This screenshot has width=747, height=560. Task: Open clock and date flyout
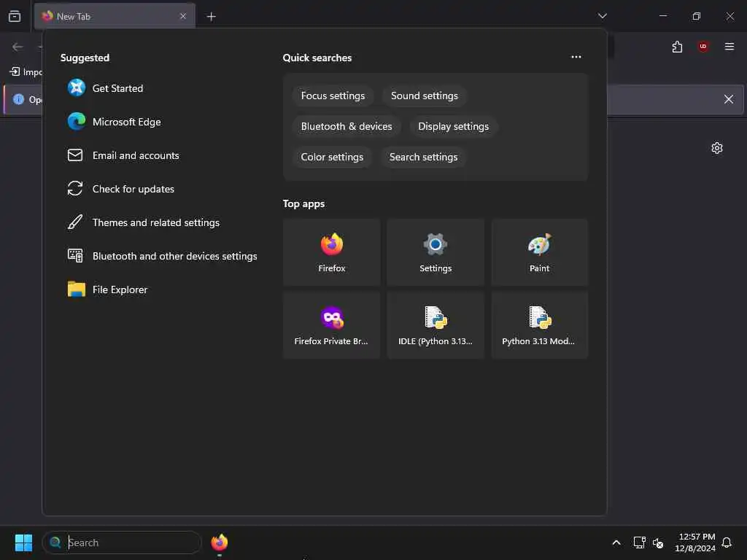click(695, 542)
